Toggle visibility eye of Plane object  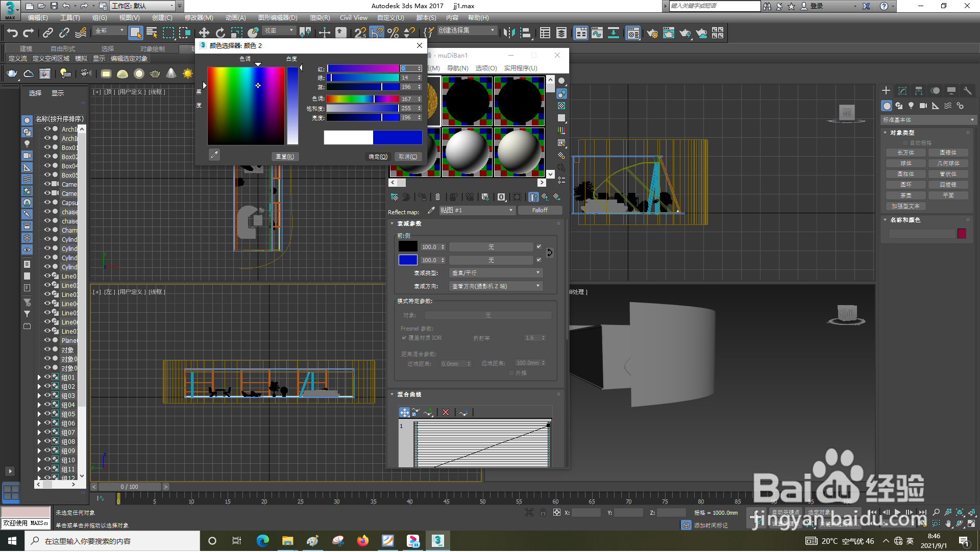(47, 340)
